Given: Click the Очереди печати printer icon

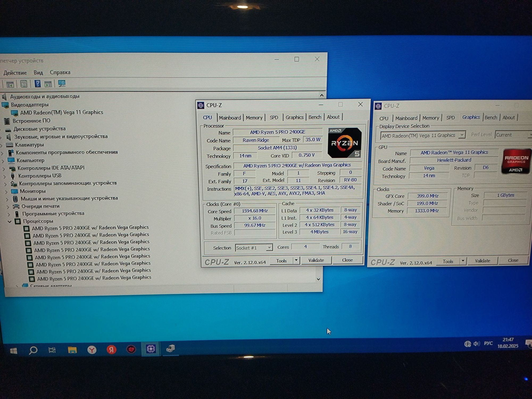Looking at the screenshot, I should (x=16, y=206).
